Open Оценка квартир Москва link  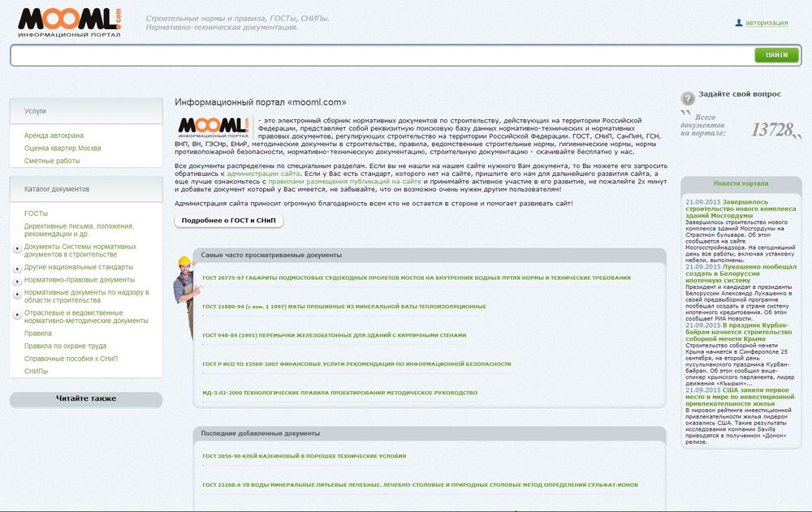click(x=63, y=148)
